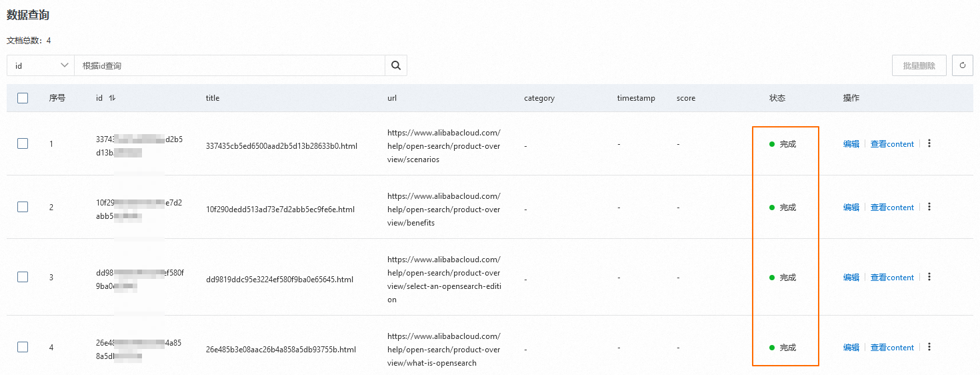Open 查看content for row 3
The height and width of the screenshot is (375, 980).
click(x=892, y=278)
